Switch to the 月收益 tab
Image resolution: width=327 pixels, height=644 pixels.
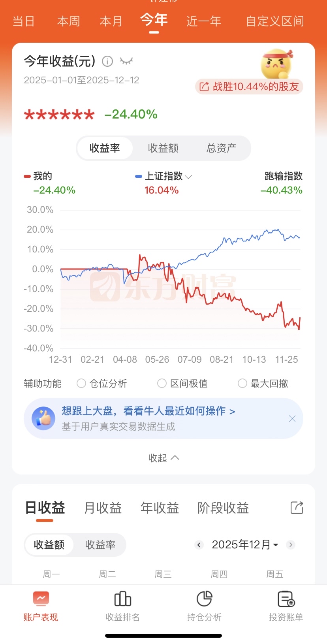click(x=103, y=508)
